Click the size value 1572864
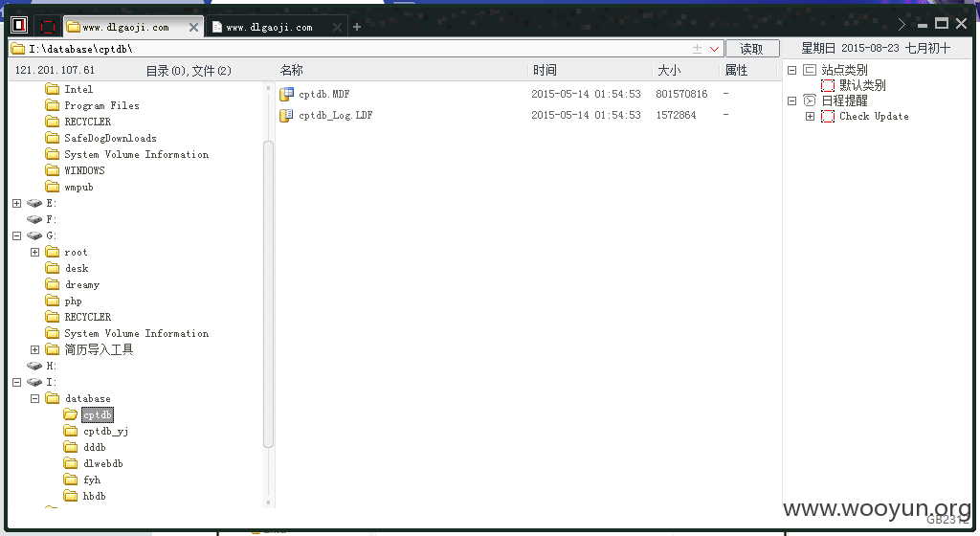980x536 pixels. tap(676, 116)
